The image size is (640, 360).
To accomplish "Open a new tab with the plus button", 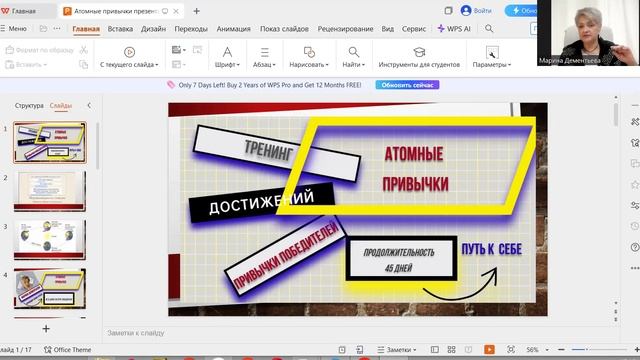I will click(196, 11).
